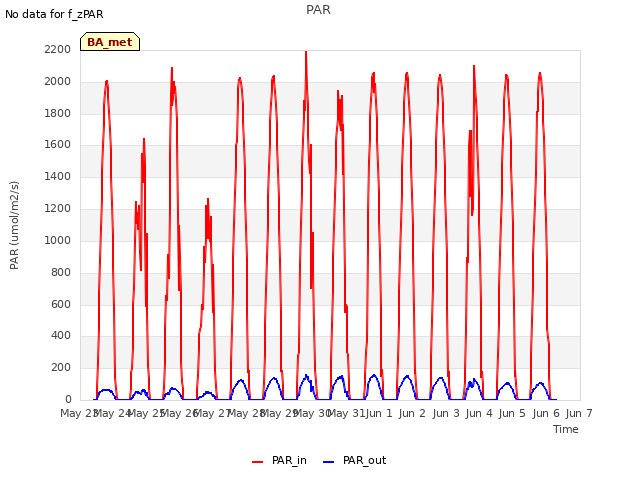Click the x-axis Time label
Image resolution: width=640 pixels, height=480 pixels.
click(566, 429)
